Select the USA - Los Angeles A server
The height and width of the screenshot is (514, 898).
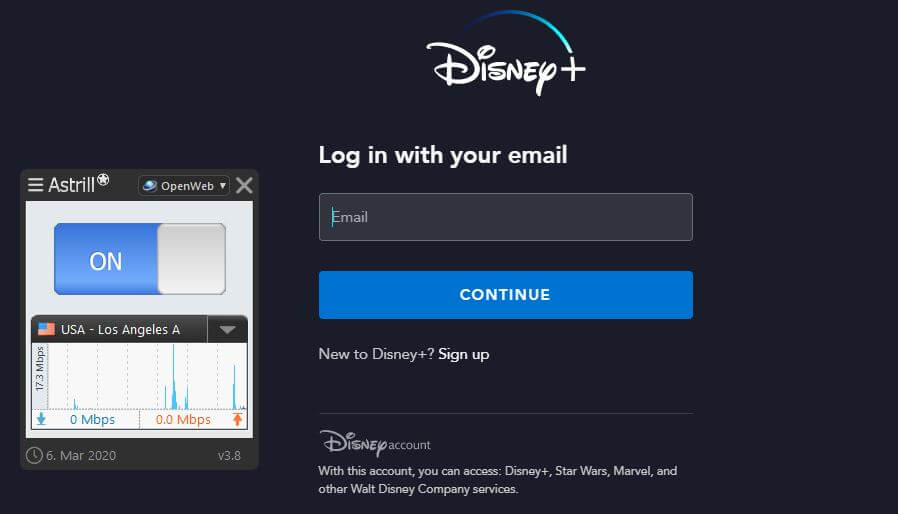[x=119, y=329]
